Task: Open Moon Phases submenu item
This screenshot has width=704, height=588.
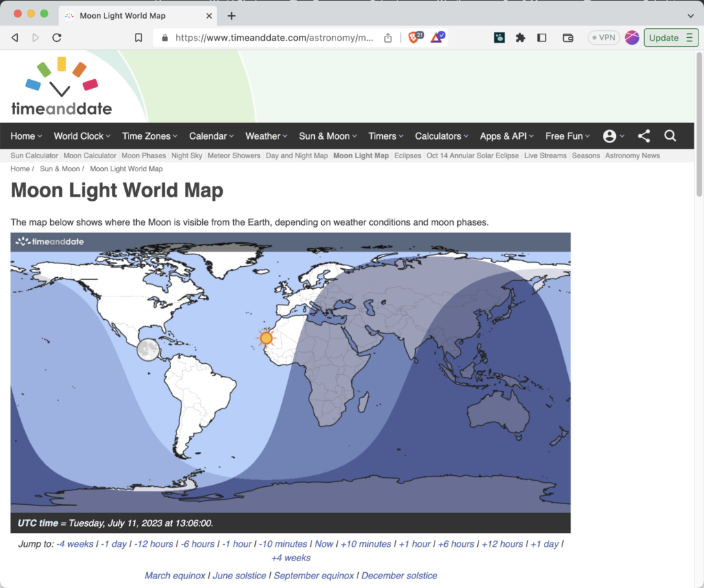Action: (x=144, y=155)
